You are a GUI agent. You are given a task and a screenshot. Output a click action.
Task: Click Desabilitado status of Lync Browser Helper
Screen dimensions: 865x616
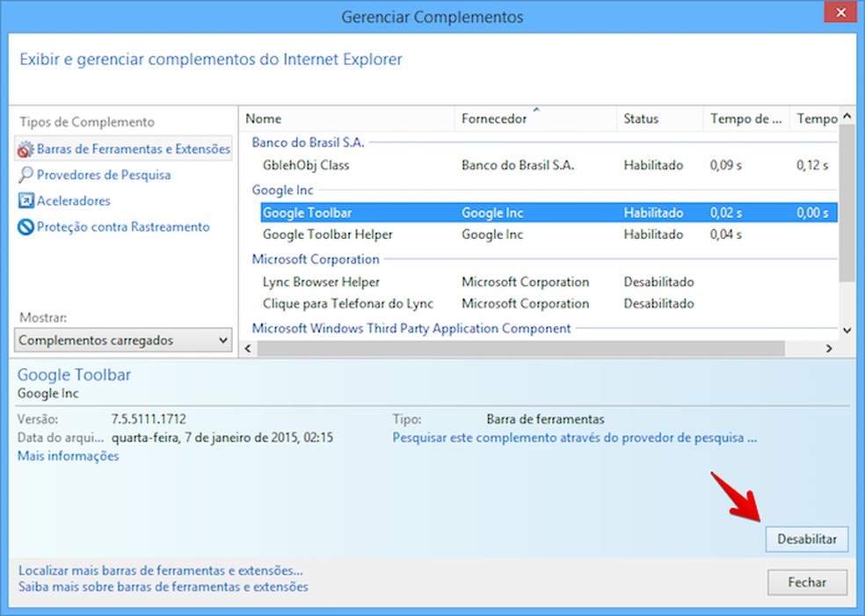[658, 282]
